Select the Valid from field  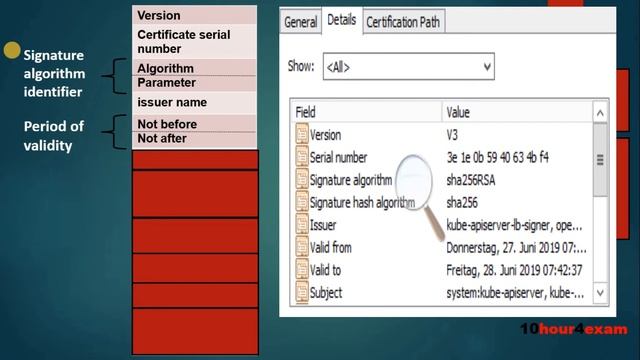442,247
